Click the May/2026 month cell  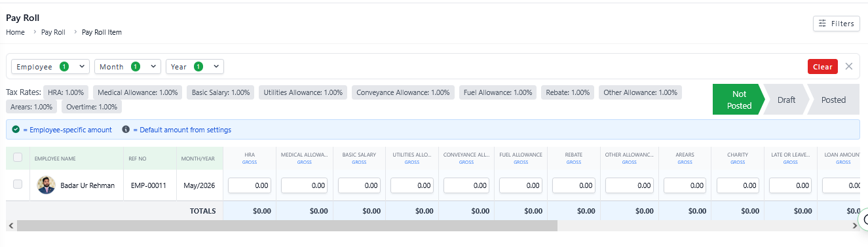pos(200,185)
